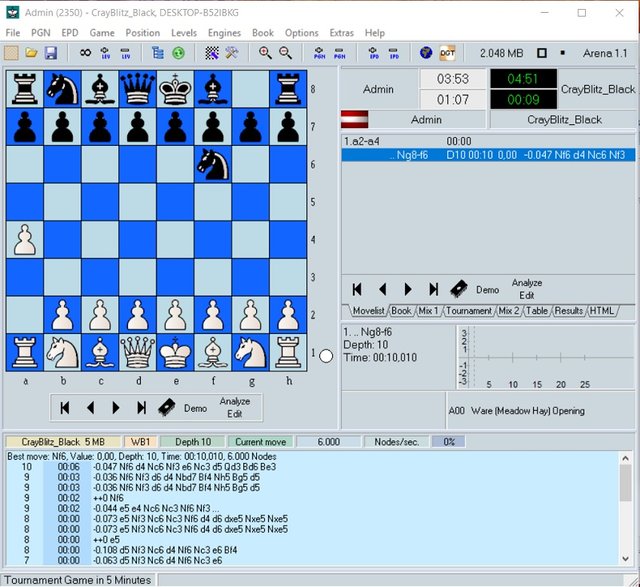Open the EPD menu
Image resolution: width=640 pixels, height=587 pixels.
[70, 33]
